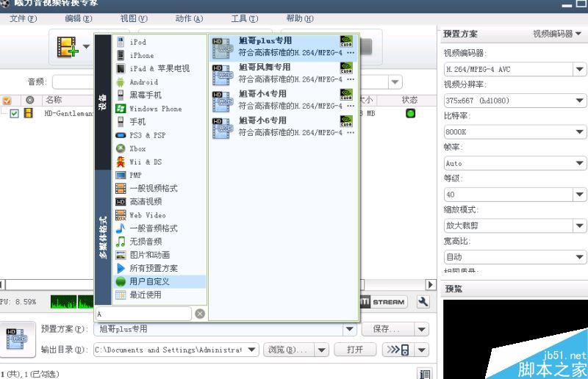Choose the 最近使用 category

coord(159,295)
